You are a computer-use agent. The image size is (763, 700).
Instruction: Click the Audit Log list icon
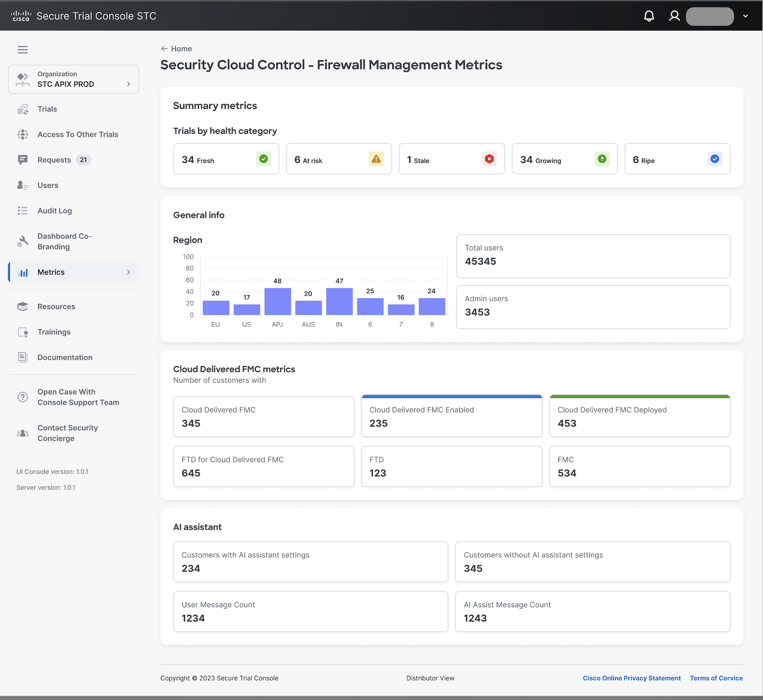pos(23,211)
